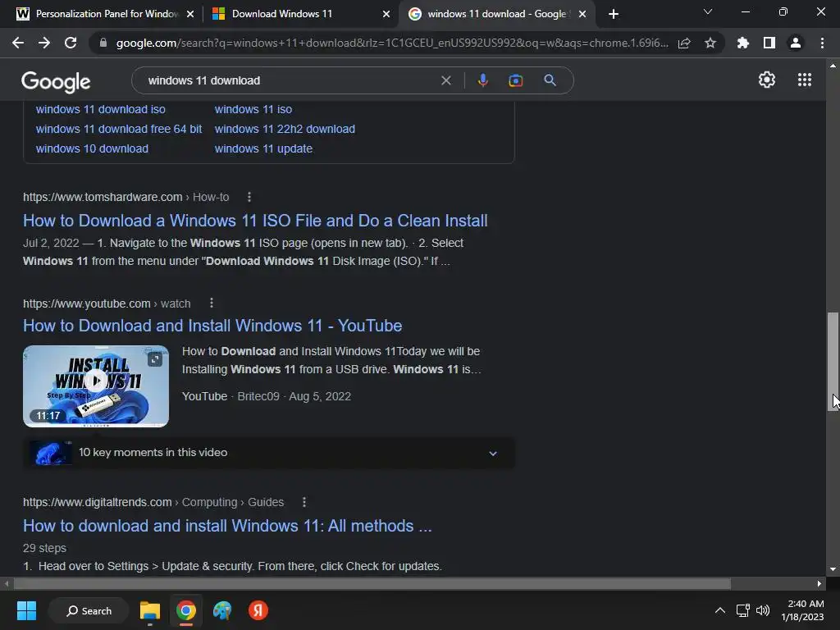Open related search windows 11 download iso
The height and width of the screenshot is (630, 840).
click(x=101, y=109)
